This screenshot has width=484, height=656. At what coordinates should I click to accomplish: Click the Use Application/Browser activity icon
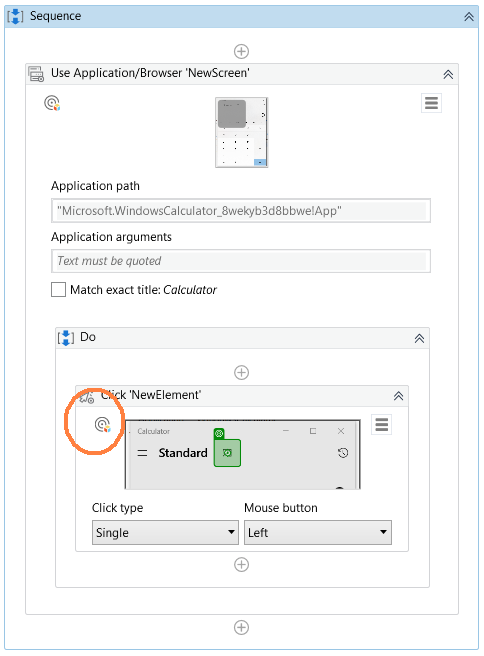36,74
